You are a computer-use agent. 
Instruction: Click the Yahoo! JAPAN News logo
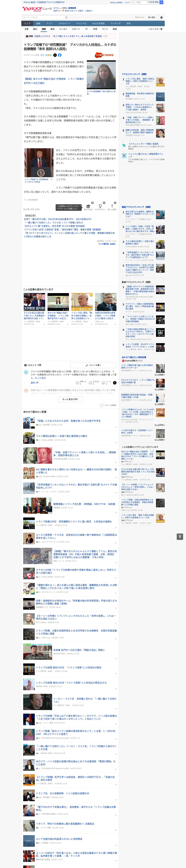tap(37, 9)
